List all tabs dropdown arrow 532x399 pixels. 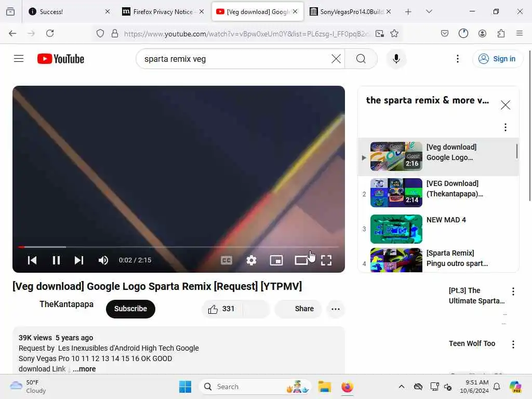coord(429,11)
